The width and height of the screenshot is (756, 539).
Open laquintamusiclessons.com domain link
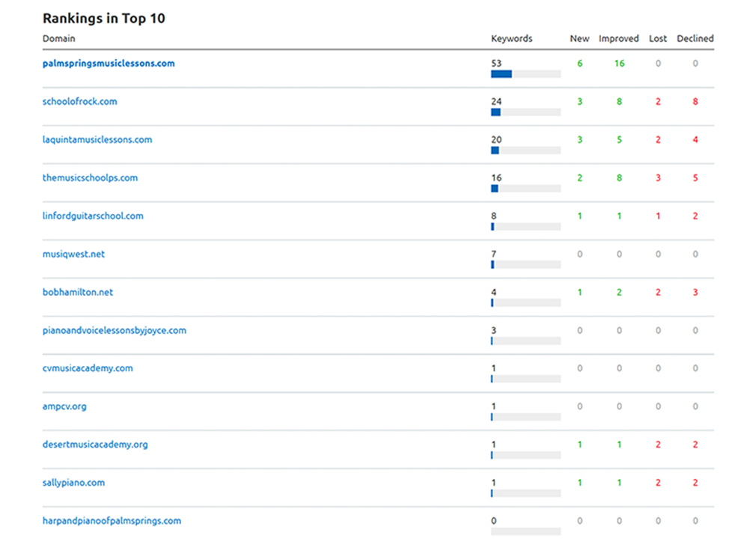point(97,140)
